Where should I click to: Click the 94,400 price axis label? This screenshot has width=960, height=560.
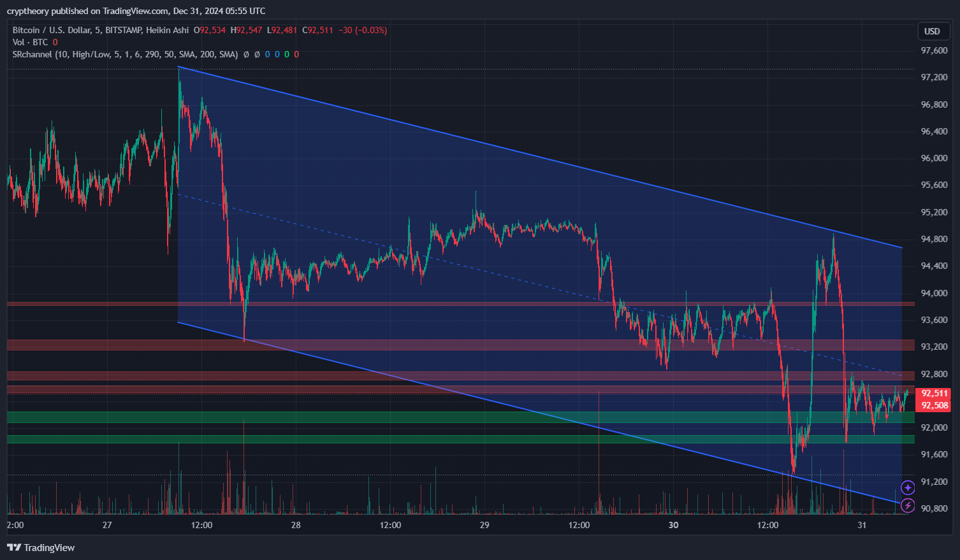click(935, 266)
